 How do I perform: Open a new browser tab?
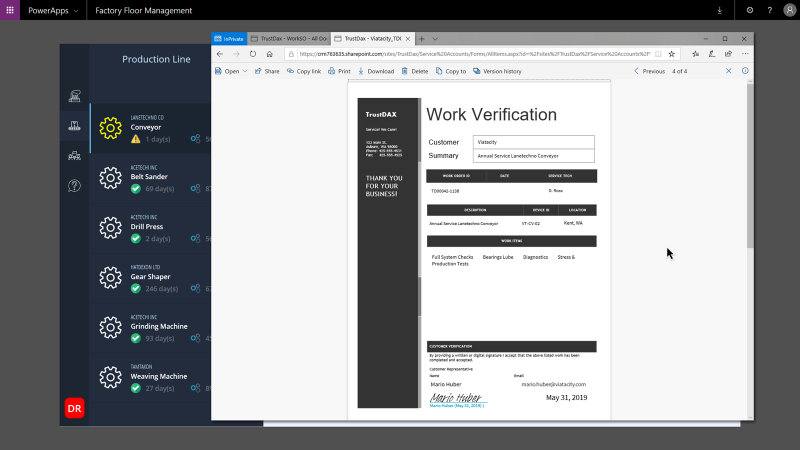click(x=421, y=39)
